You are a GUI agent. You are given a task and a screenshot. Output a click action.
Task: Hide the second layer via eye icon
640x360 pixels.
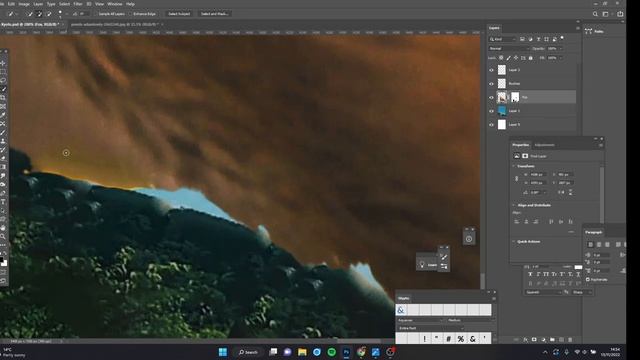[491, 84]
